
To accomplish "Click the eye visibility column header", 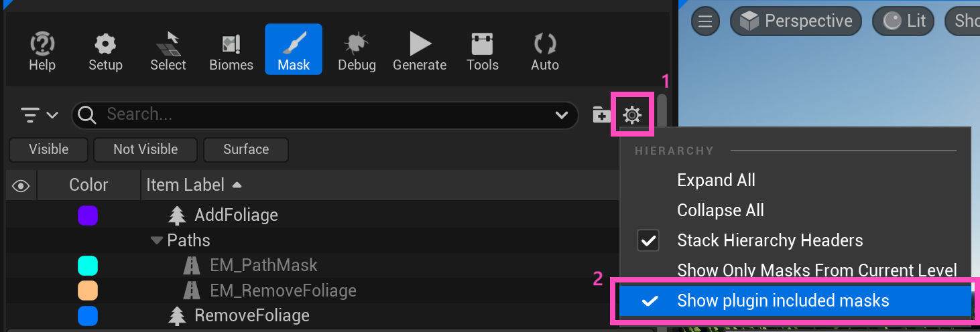I will [21, 185].
